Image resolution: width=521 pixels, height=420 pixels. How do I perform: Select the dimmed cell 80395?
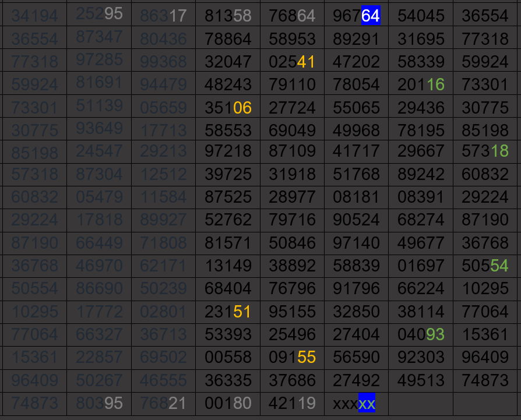click(x=99, y=403)
